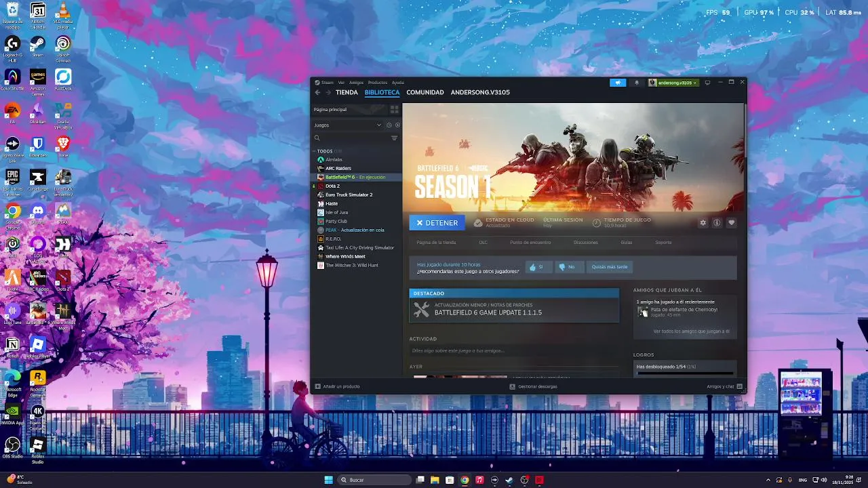Select PEAK with queued update
The height and width of the screenshot is (488, 868).
pyautogui.click(x=356, y=230)
